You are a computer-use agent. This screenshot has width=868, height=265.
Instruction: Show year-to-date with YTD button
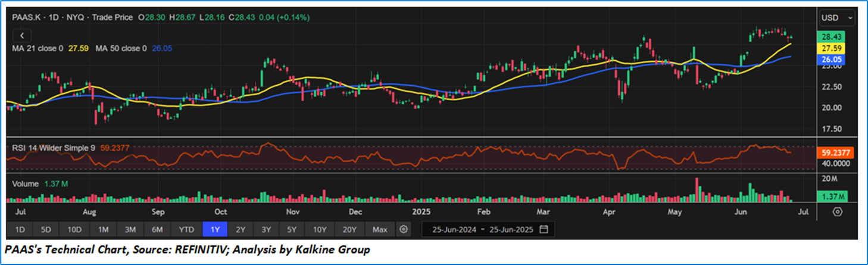pos(186,229)
